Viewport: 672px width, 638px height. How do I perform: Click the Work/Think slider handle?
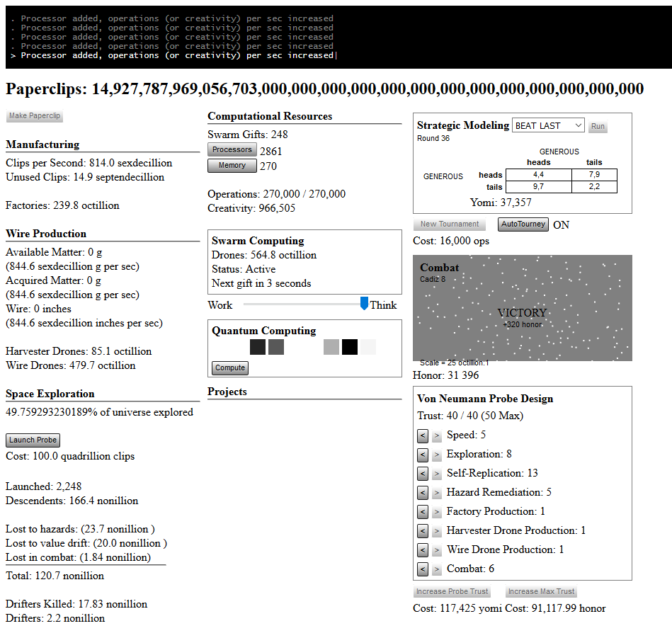tap(364, 303)
